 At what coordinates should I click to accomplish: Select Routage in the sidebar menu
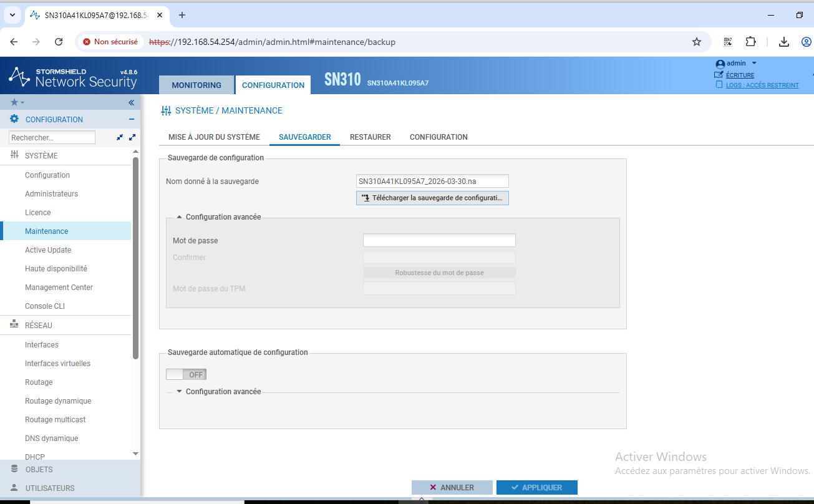(x=38, y=382)
